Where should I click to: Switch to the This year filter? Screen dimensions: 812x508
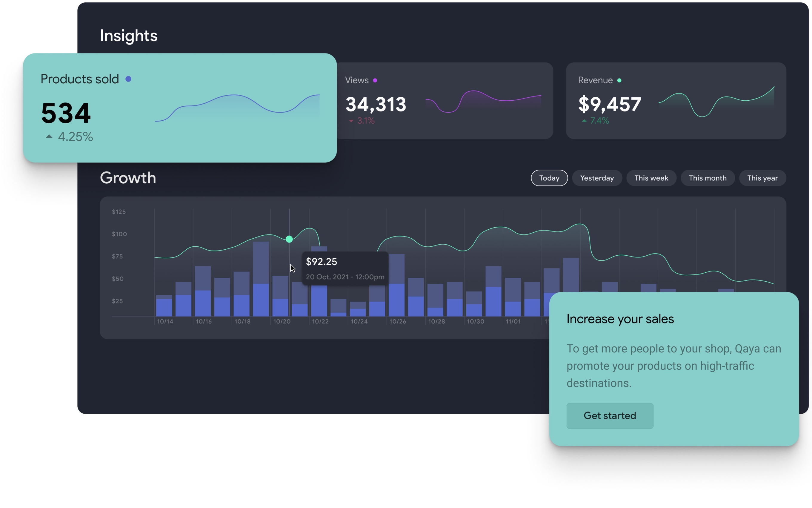[762, 178]
